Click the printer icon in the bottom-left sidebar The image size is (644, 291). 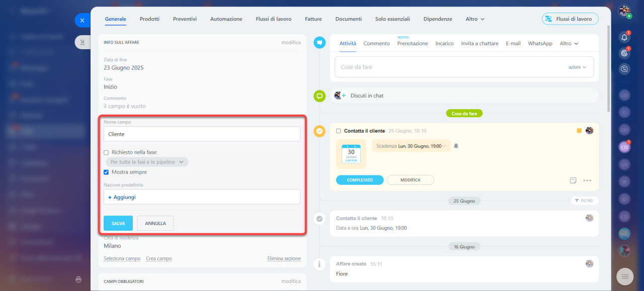[x=78, y=279]
